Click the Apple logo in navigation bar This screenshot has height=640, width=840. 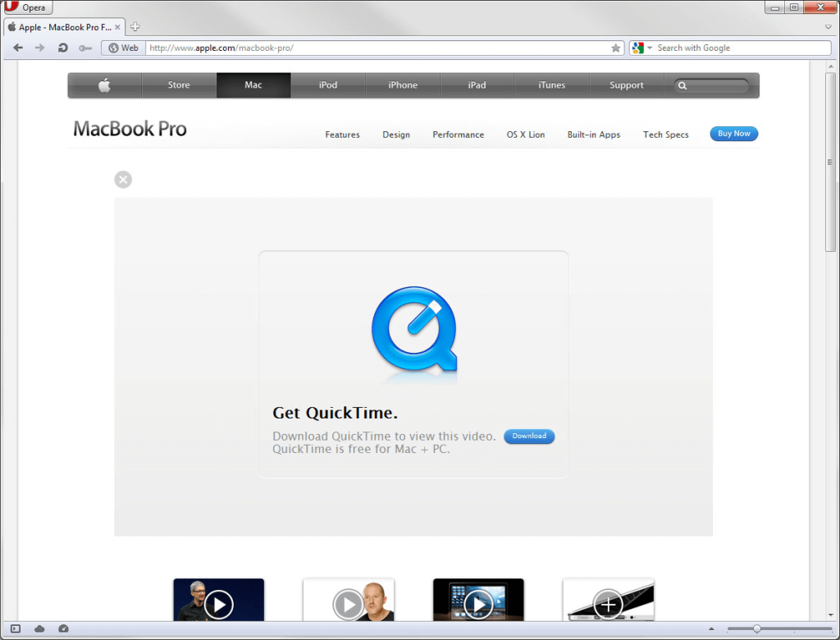point(104,85)
